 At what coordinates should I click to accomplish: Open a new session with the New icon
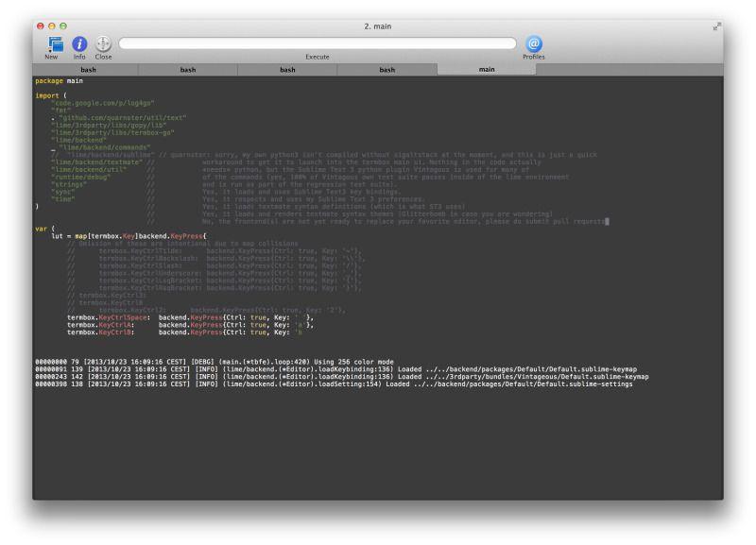click(55, 44)
